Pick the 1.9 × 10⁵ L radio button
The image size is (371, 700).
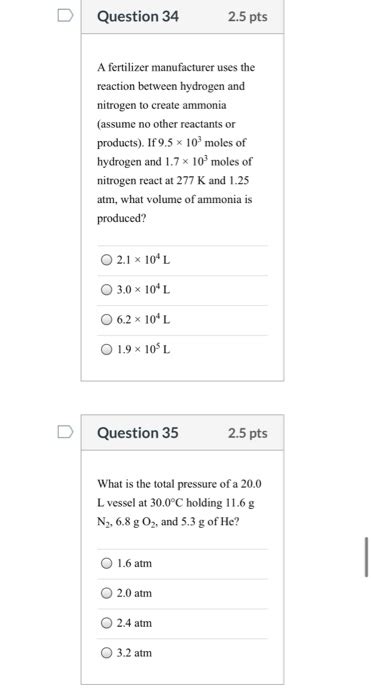pos(106,350)
